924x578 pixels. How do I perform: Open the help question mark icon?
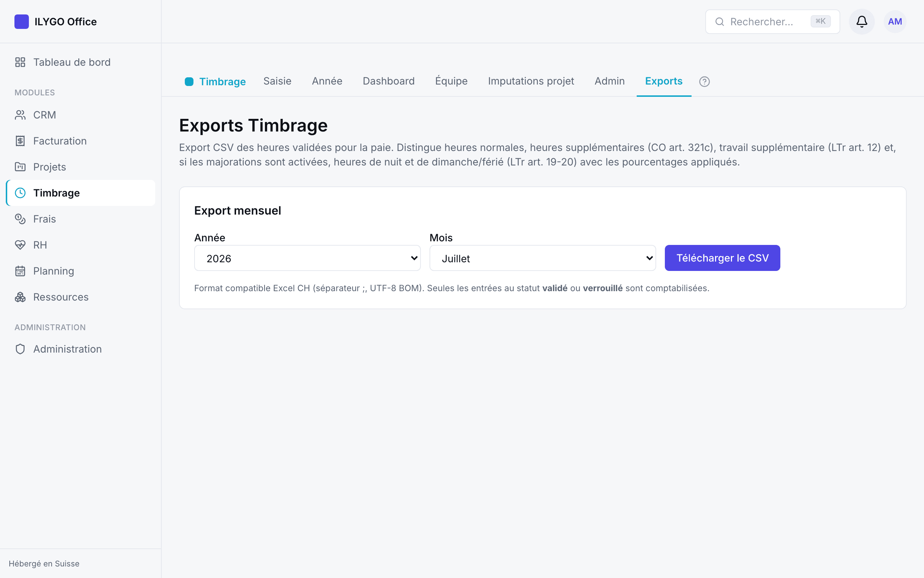pos(704,81)
